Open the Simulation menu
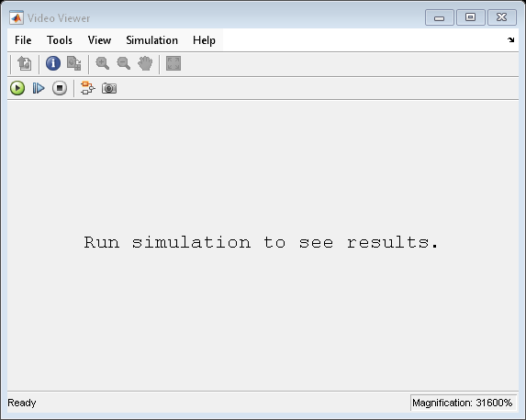 coord(152,40)
